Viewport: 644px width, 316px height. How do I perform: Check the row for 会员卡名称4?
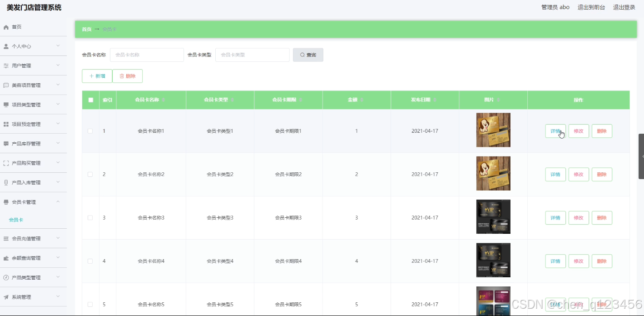(90, 261)
